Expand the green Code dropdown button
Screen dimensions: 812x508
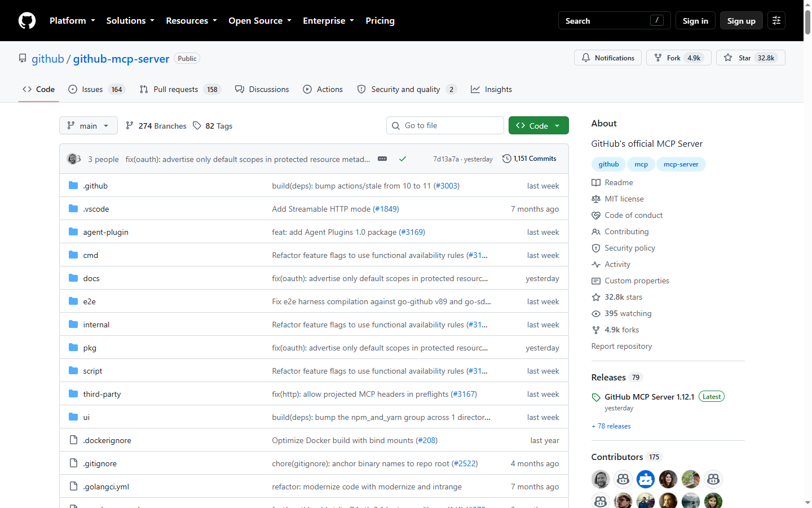coord(539,125)
